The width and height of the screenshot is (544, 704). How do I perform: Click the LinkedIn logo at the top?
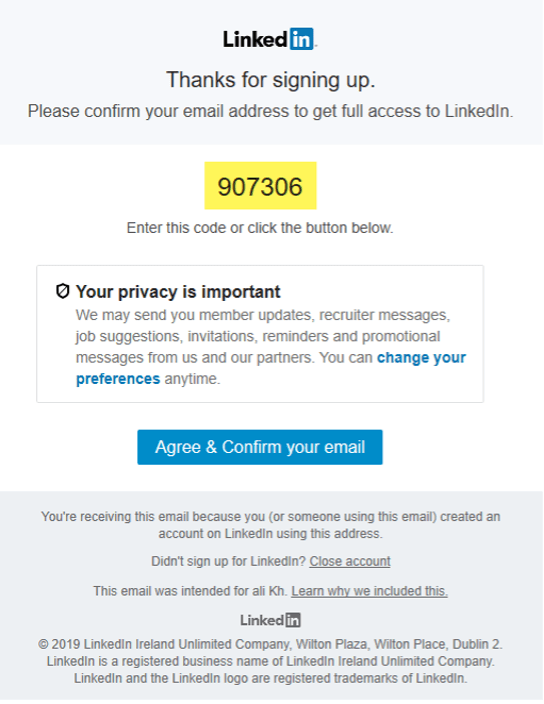270,39
